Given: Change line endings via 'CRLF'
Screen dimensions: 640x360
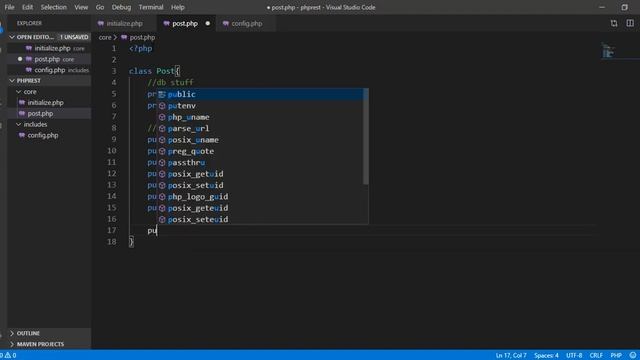Looking at the screenshot, I should pyautogui.click(x=596, y=356).
